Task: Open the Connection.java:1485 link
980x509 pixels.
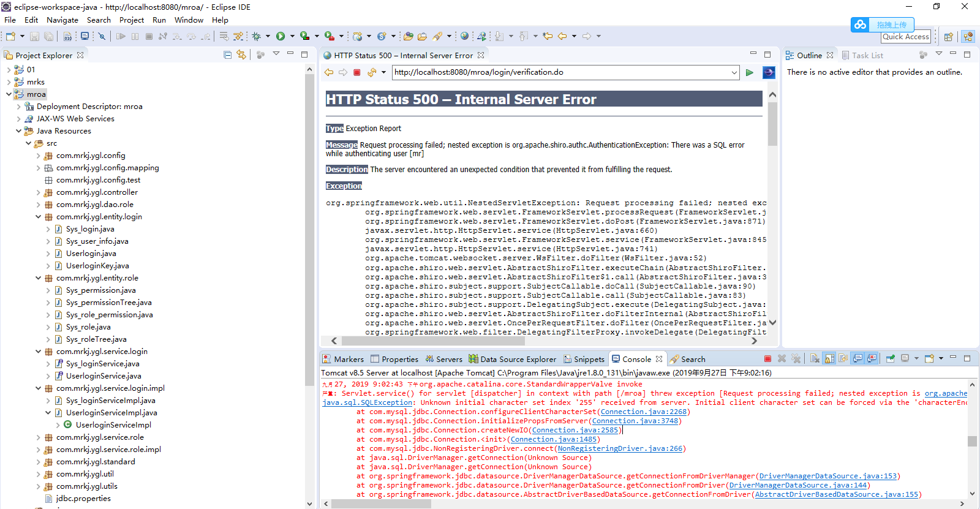Action: pos(554,439)
